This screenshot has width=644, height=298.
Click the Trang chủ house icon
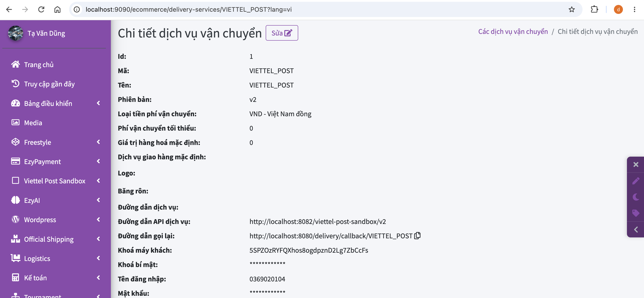[x=15, y=64]
